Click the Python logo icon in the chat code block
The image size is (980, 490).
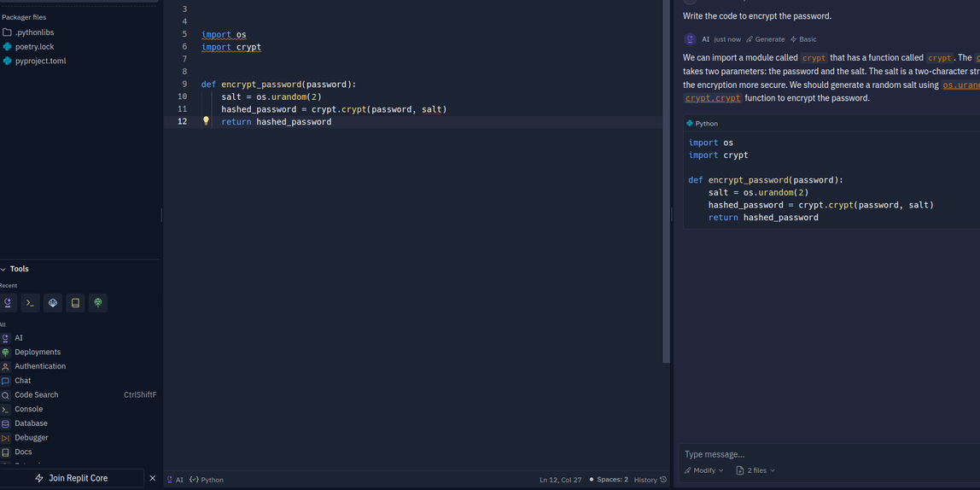tap(690, 124)
